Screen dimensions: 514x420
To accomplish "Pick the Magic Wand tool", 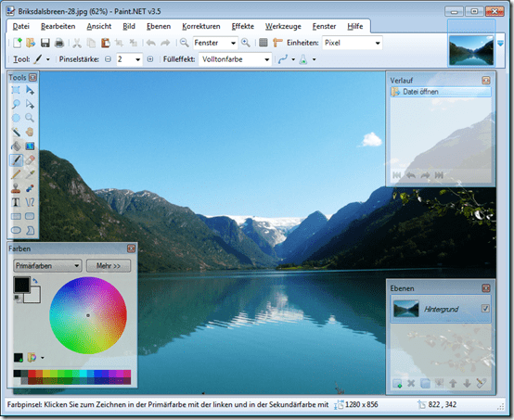I will [16, 132].
